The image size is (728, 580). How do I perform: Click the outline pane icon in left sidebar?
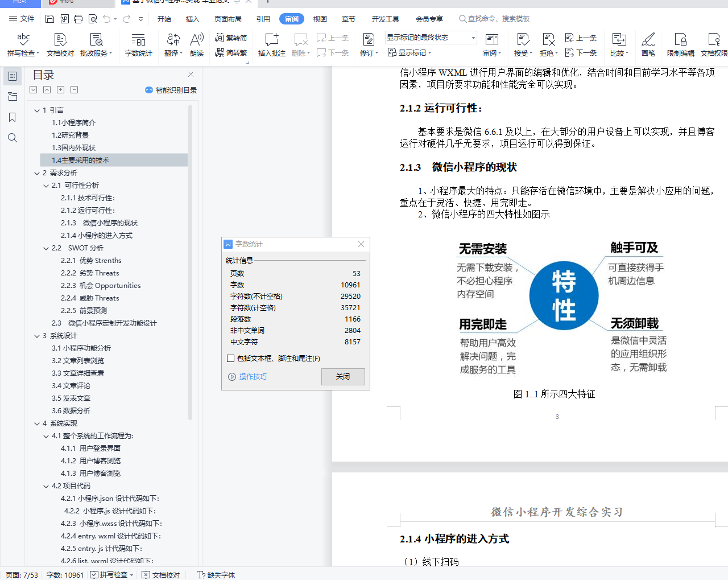pos(13,76)
